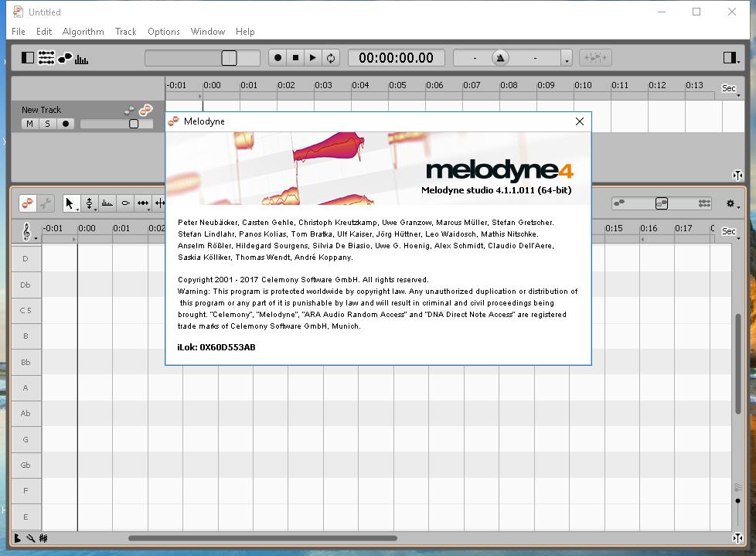Show only editable notes in blob display slider
This screenshot has height=556, width=756.
pos(619,203)
